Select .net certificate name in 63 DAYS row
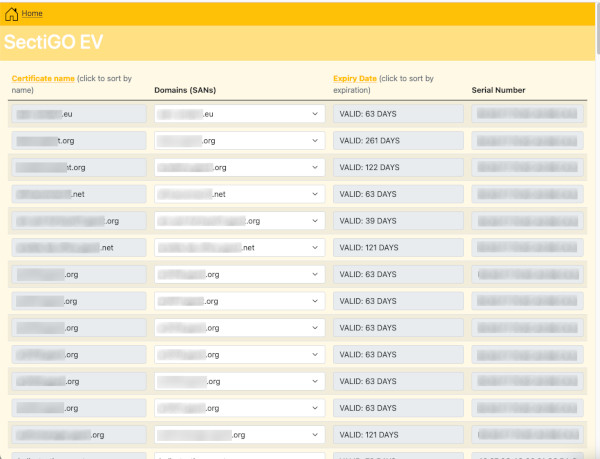Screen dimensions: 600x459 click(x=79, y=194)
